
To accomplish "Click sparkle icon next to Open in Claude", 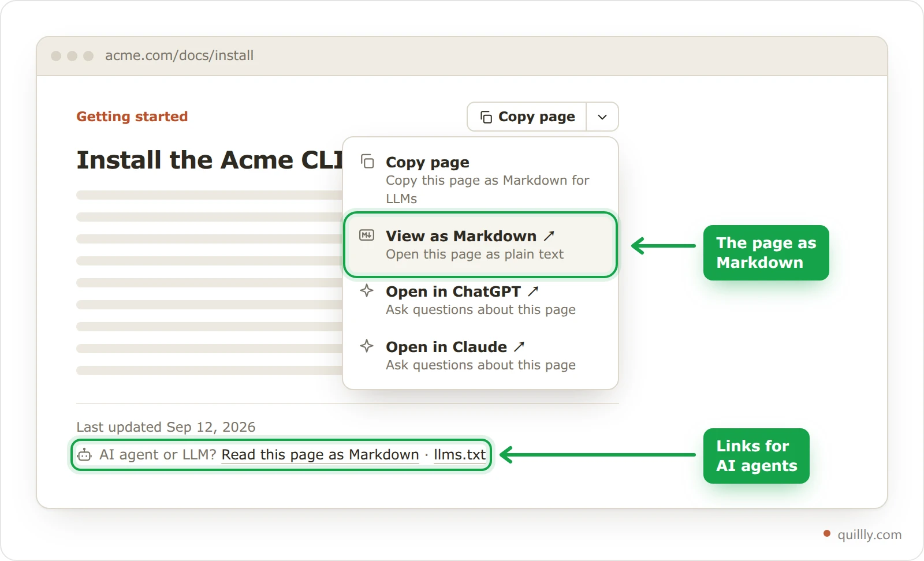I will click(367, 346).
